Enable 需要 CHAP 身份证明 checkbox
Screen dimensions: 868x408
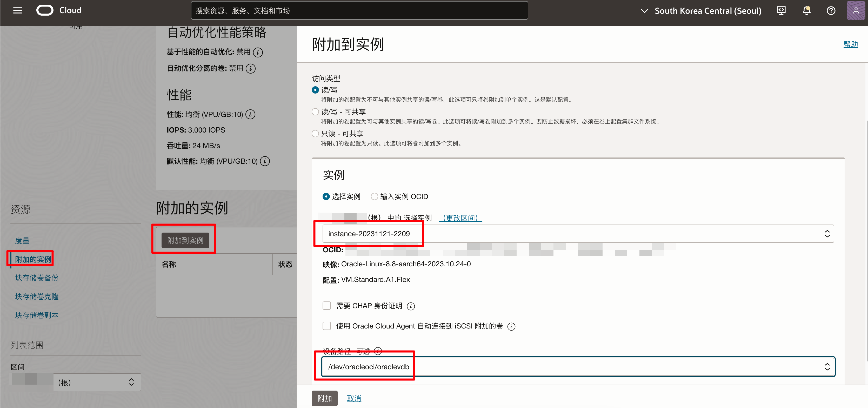326,306
